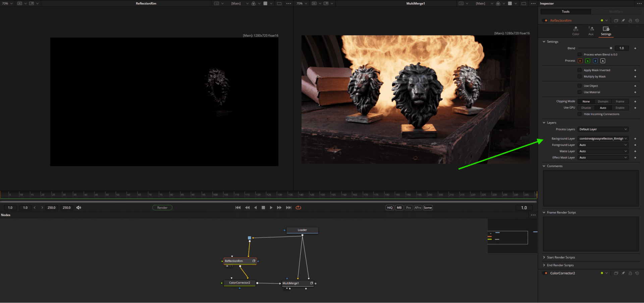Viewport: 644px width, 303px height.
Task: Mute audio with the speaker icon
Action: pos(78,207)
